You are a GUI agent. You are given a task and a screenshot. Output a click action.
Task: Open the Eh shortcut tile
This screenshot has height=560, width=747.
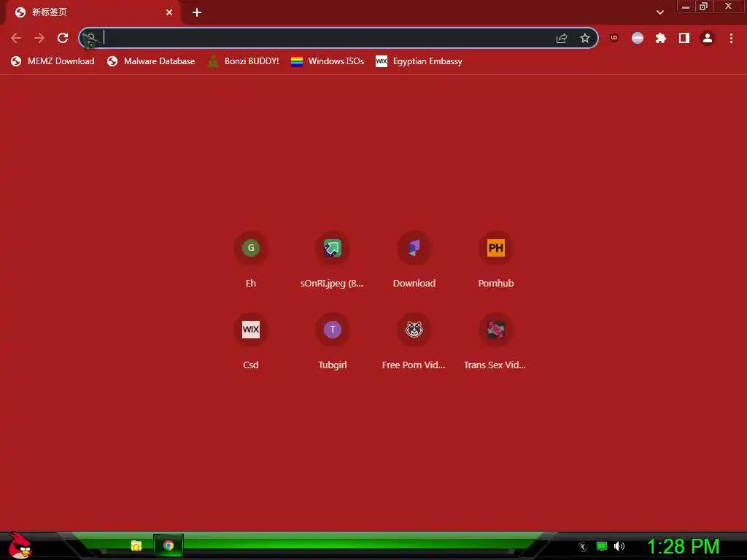pos(251,260)
